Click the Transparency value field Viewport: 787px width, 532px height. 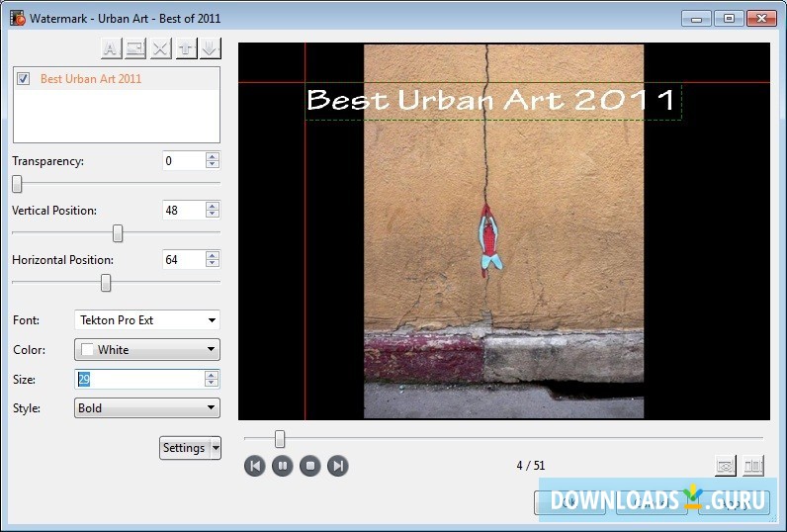[x=184, y=160]
